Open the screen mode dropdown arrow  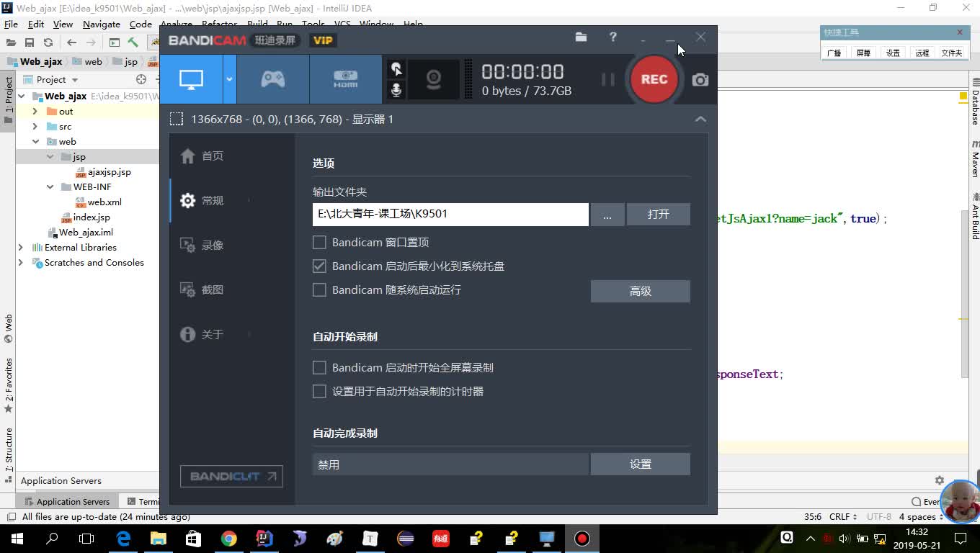(x=229, y=79)
